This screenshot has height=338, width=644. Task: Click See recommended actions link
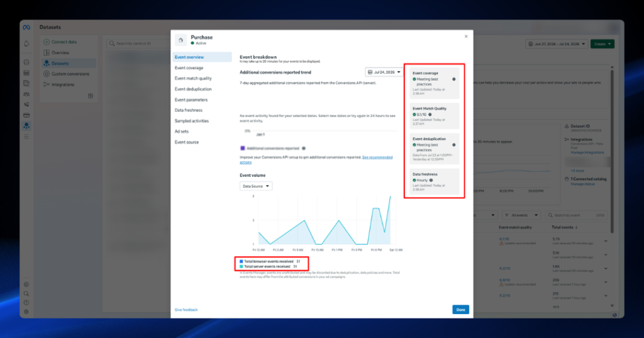pyautogui.click(x=316, y=159)
